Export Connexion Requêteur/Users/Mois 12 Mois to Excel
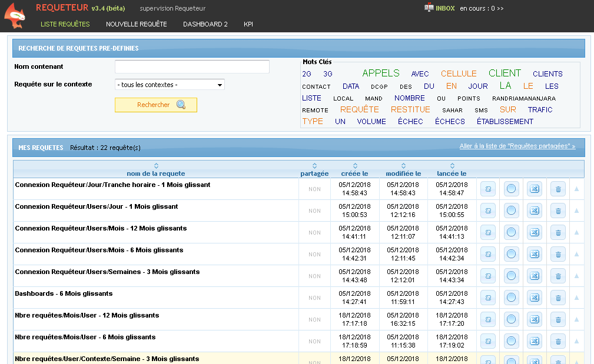This screenshot has height=364, width=594. tap(535, 232)
